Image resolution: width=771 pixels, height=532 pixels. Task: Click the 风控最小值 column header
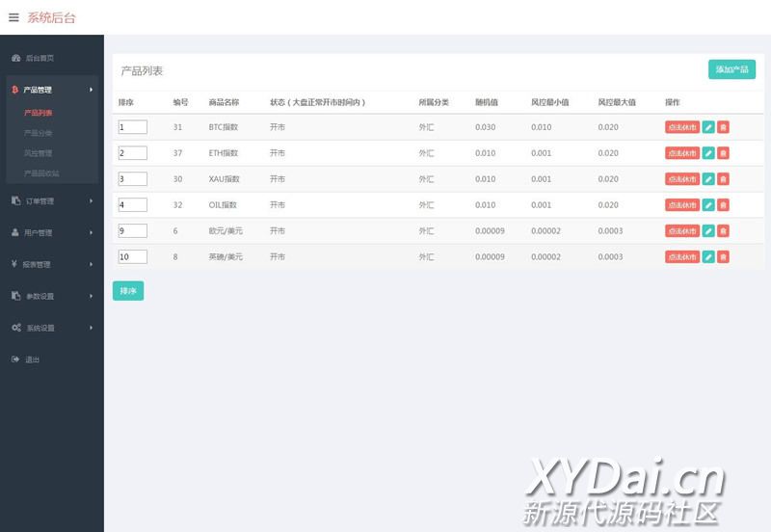549,102
